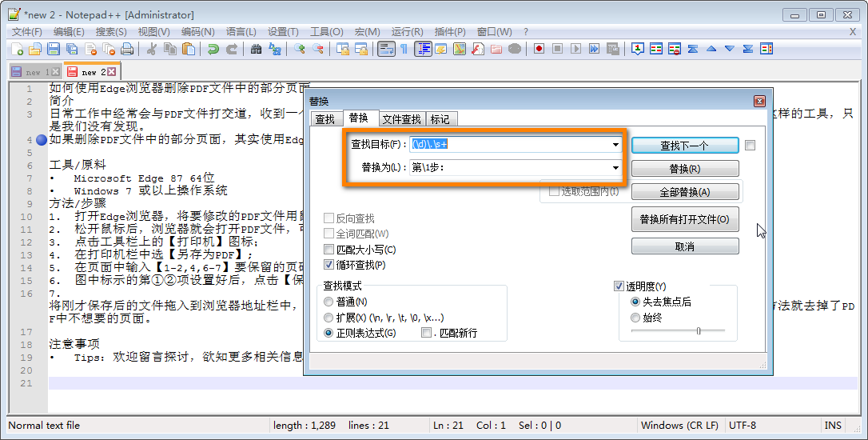Select 正则表达式 search mode radio

(328, 333)
